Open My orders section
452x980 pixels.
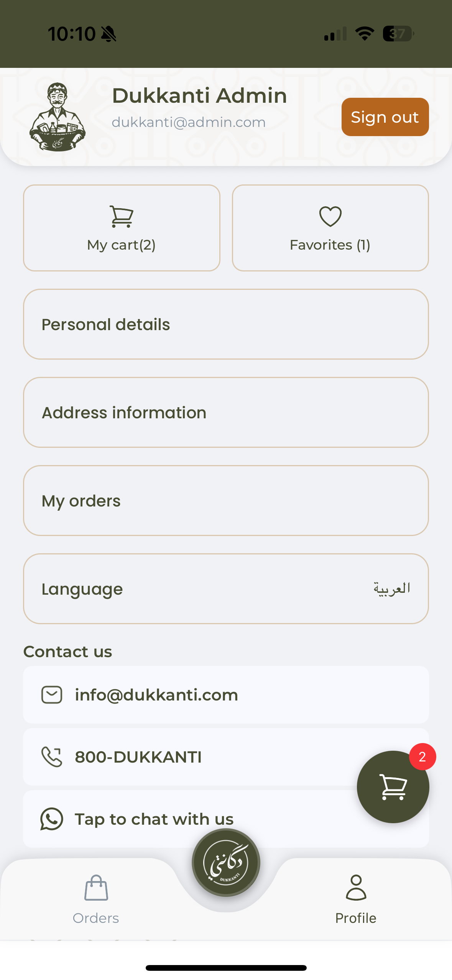point(226,501)
